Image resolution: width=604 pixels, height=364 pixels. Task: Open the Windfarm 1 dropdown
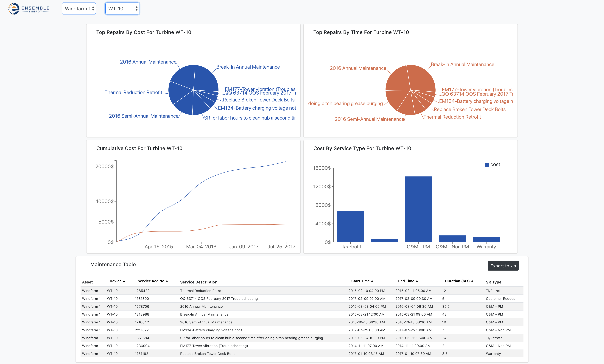coord(79,9)
